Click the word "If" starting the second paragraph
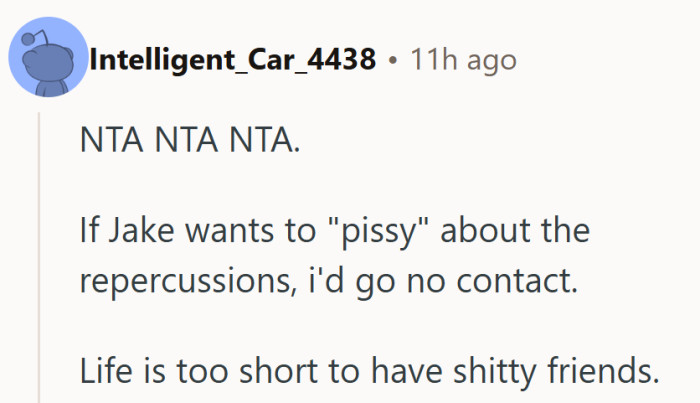 click(x=88, y=232)
